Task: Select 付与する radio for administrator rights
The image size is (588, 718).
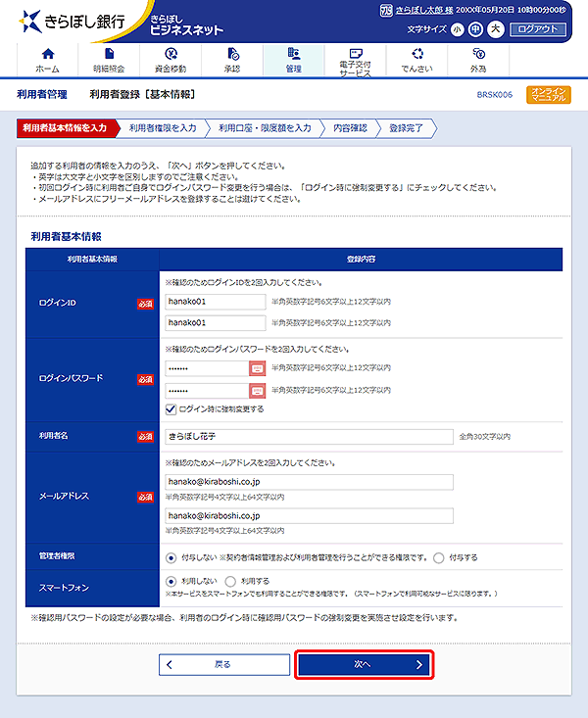Action: pos(438,557)
